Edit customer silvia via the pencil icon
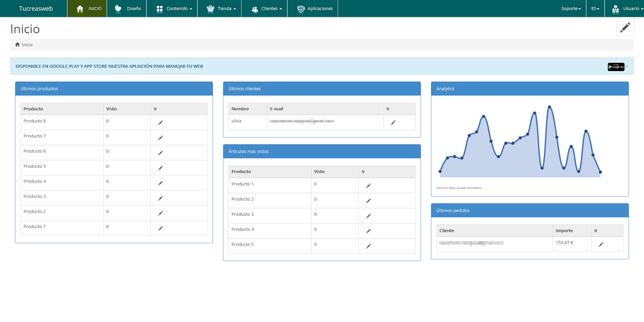This screenshot has height=322, width=644. pos(393,123)
